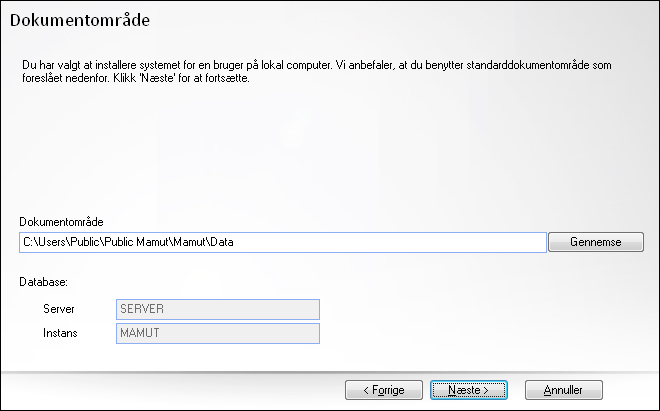This screenshot has width=660, height=411.
Task: Open folder browser with Gennemse button
Action: click(x=596, y=242)
